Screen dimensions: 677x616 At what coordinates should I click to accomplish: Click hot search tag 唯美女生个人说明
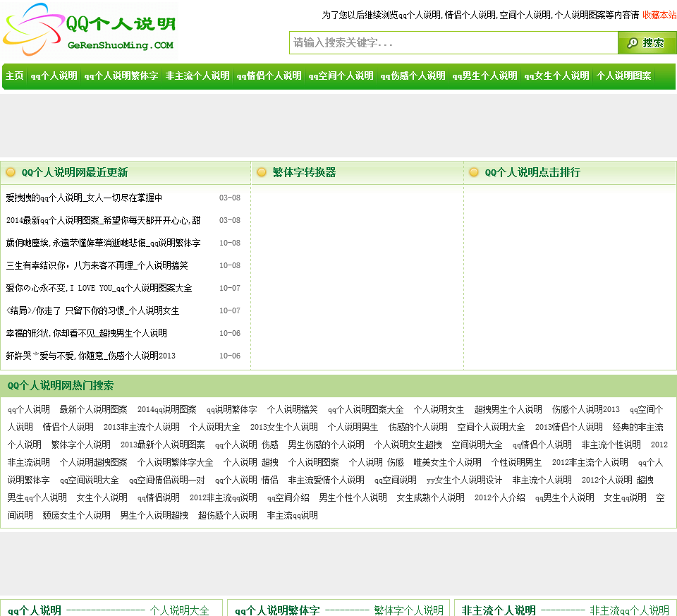pos(447,463)
